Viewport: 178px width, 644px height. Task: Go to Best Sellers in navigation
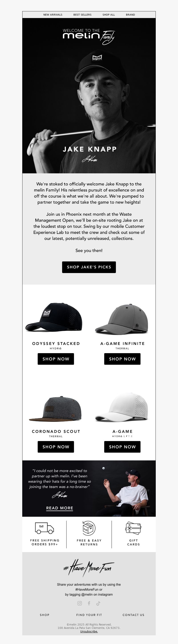[82, 15]
